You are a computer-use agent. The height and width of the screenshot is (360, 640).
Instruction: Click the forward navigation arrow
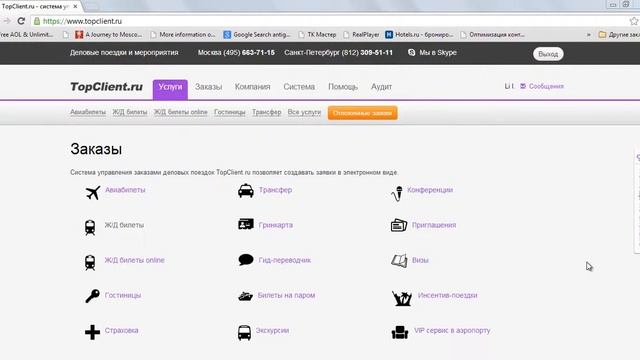click(x=7, y=21)
